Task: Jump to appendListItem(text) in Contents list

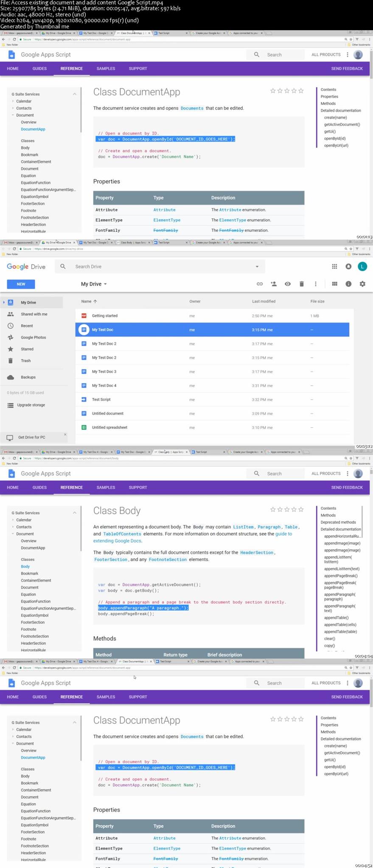Action: pyautogui.click(x=342, y=569)
